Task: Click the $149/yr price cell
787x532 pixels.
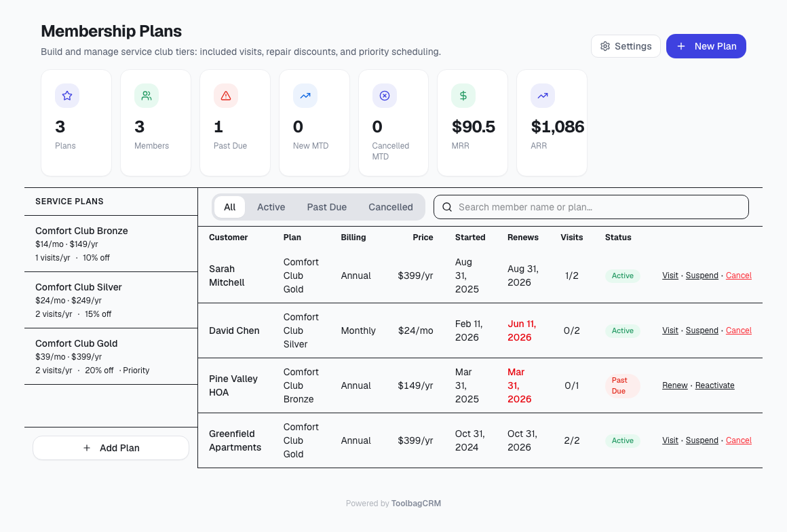Action: point(416,385)
